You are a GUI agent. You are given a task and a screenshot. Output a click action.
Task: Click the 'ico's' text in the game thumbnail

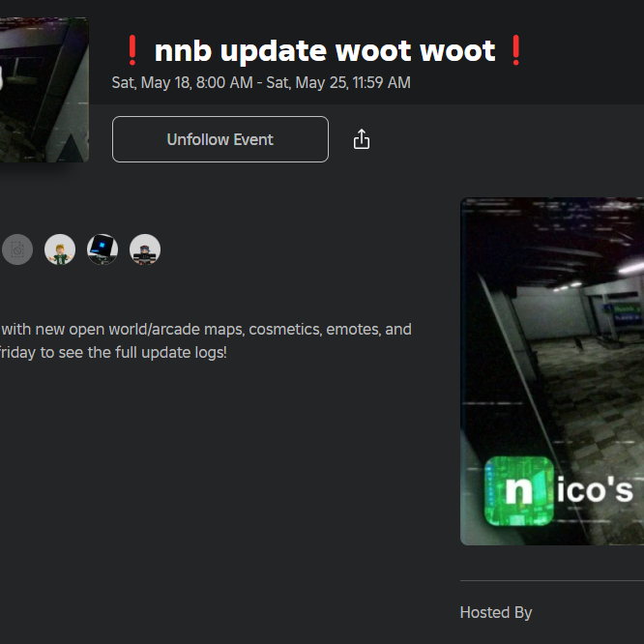(595, 490)
